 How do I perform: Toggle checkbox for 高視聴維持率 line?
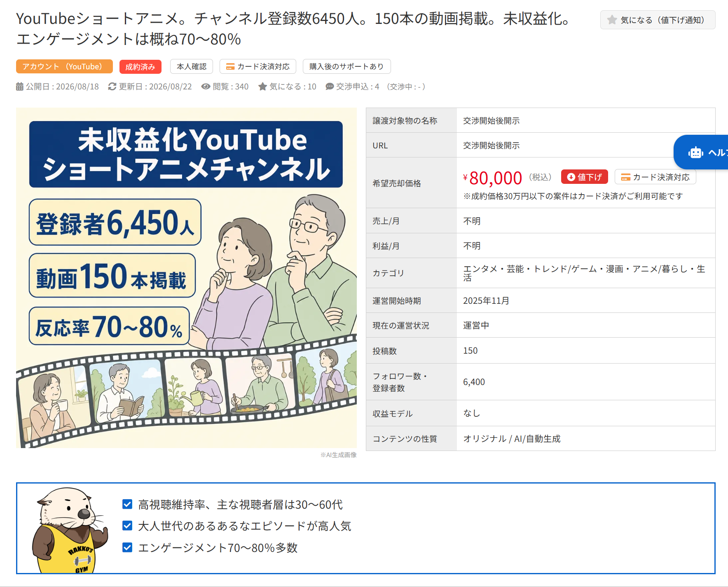coord(127,504)
